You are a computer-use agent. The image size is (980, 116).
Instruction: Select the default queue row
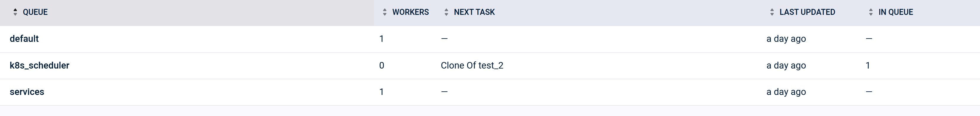coord(490,39)
